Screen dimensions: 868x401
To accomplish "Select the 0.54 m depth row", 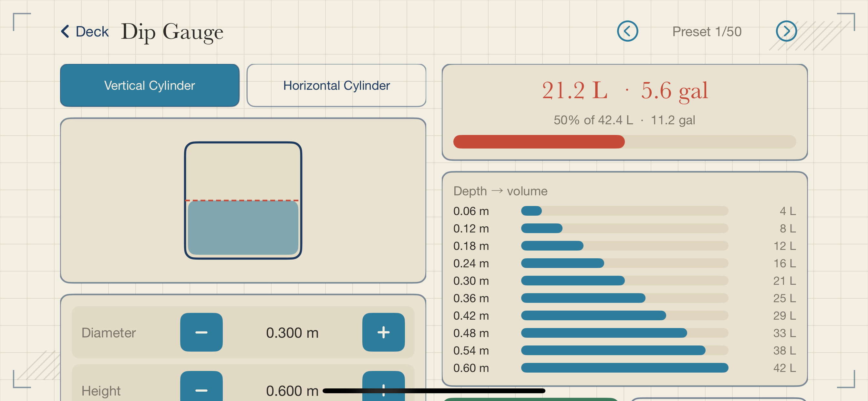I will 625,350.
